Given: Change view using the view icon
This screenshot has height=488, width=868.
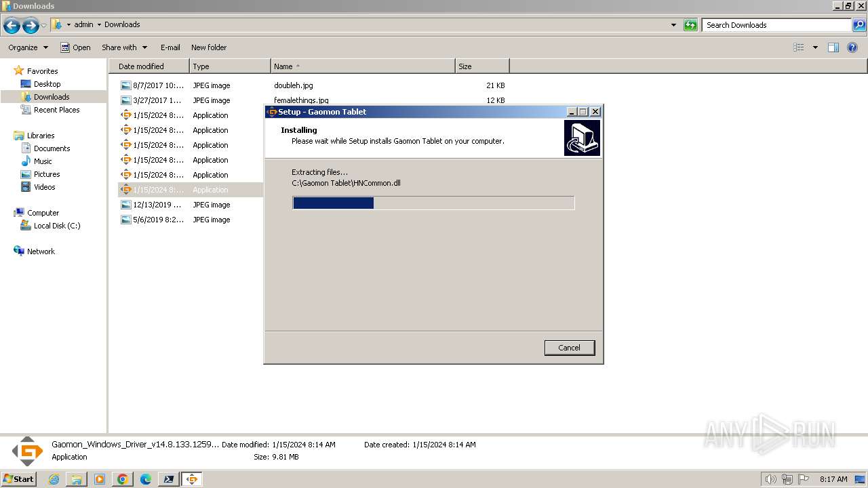Looking at the screenshot, I should click(799, 47).
